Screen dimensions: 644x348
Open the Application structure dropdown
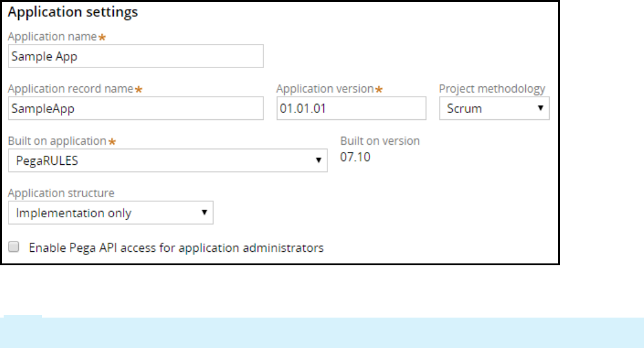(x=110, y=213)
